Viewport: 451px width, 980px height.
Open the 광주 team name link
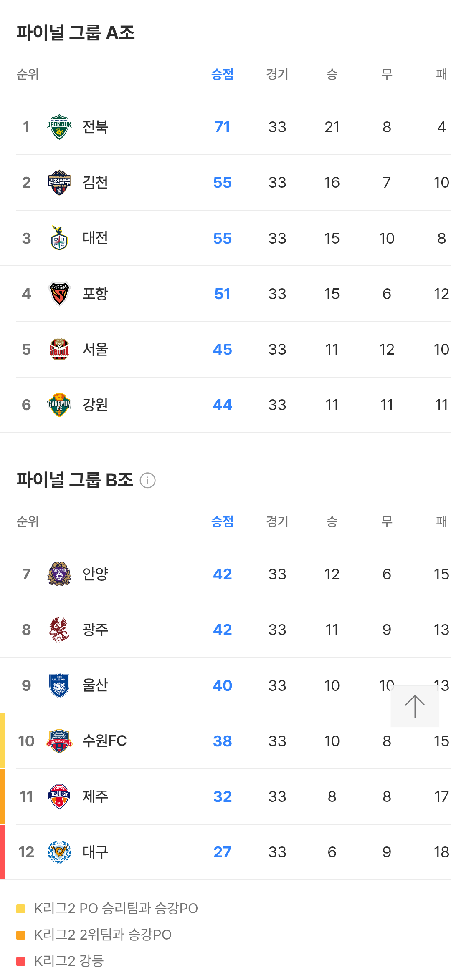(x=95, y=630)
